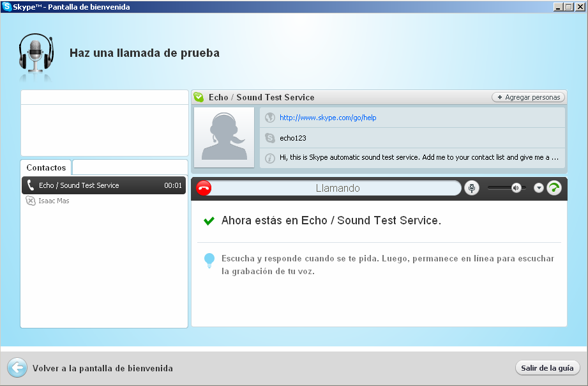Select the echo123 Skype name
The width and height of the screenshot is (588, 386).
tap(293, 138)
